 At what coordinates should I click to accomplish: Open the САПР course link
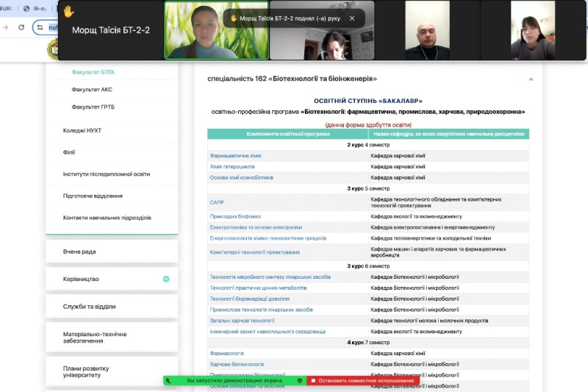pyautogui.click(x=217, y=202)
